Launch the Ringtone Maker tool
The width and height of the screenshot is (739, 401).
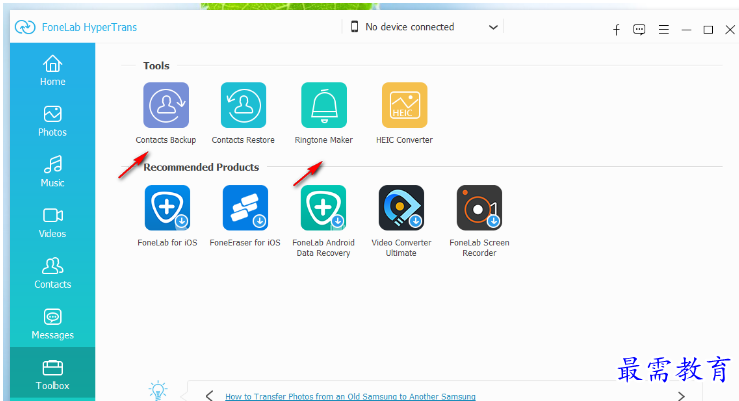324,105
